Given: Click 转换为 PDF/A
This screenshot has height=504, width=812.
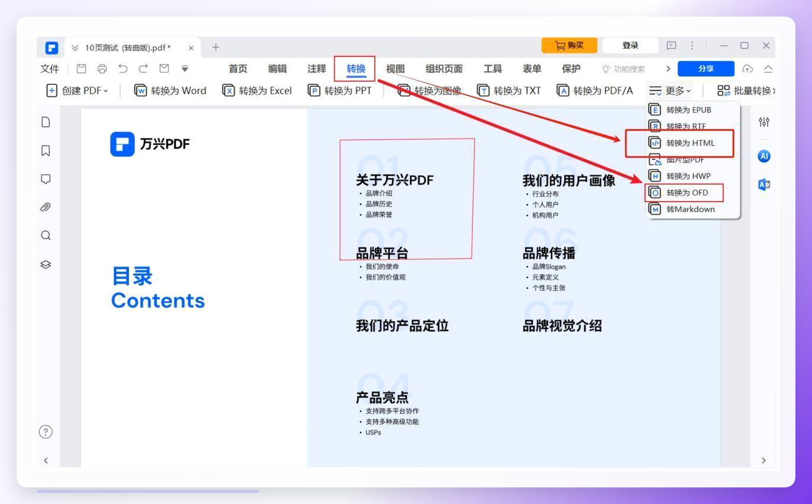Looking at the screenshot, I should (x=594, y=90).
